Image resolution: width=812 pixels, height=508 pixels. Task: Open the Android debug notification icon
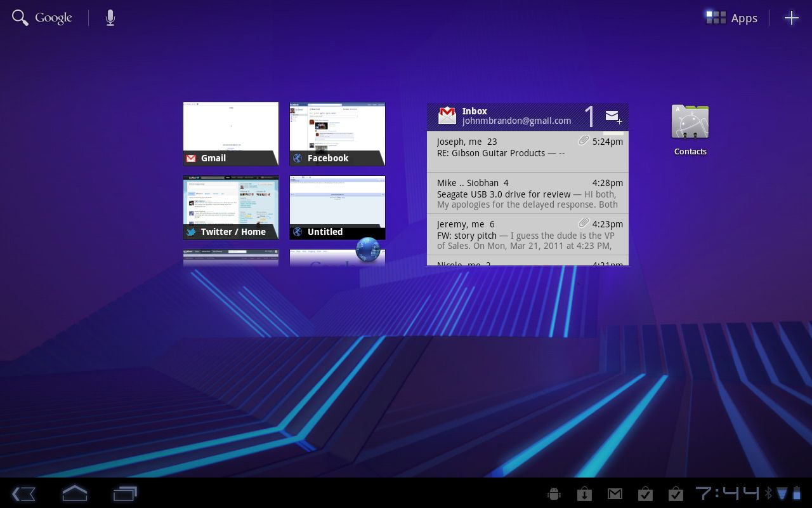[554, 493]
